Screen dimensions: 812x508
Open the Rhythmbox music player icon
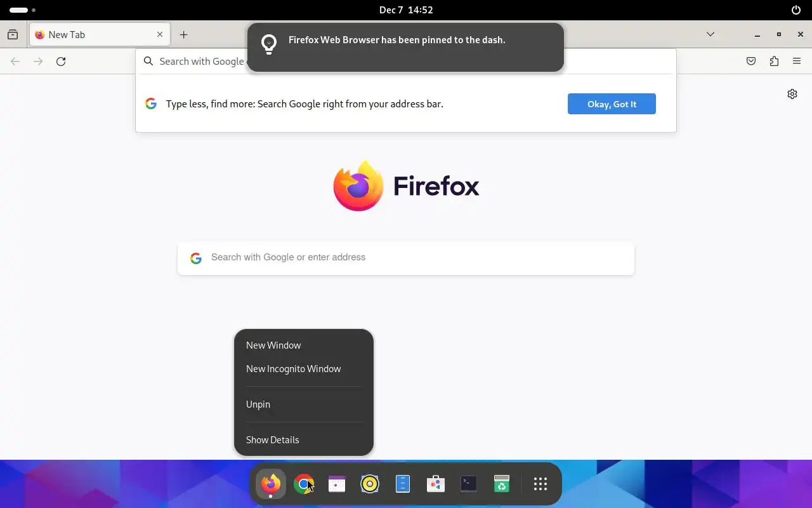(370, 484)
